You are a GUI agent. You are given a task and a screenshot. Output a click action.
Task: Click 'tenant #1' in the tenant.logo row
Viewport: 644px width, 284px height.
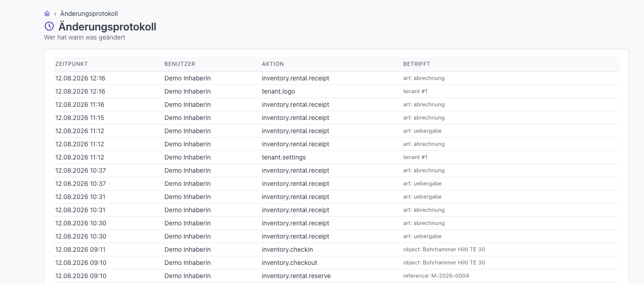[x=416, y=91]
